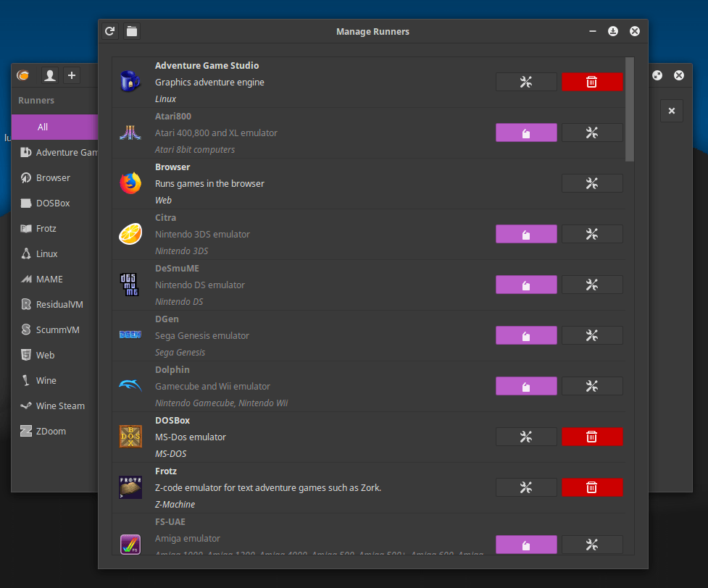Install the Dolphin runner

pyautogui.click(x=526, y=386)
